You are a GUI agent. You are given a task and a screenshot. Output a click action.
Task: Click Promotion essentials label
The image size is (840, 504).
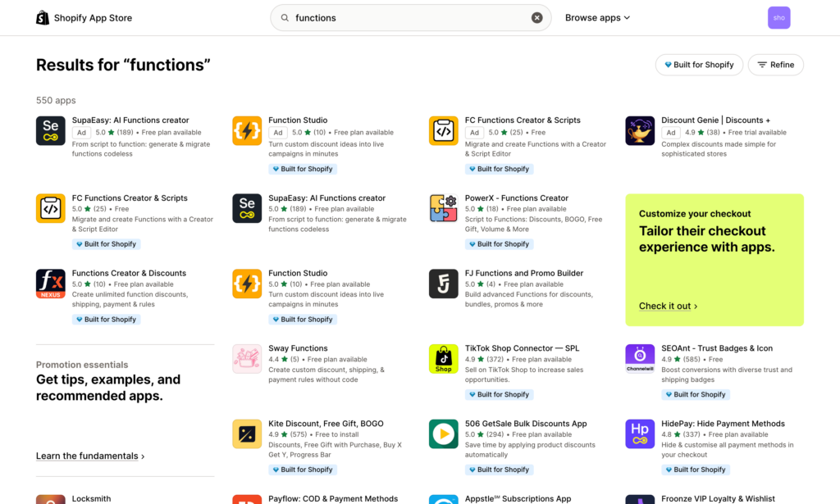[x=82, y=365]
